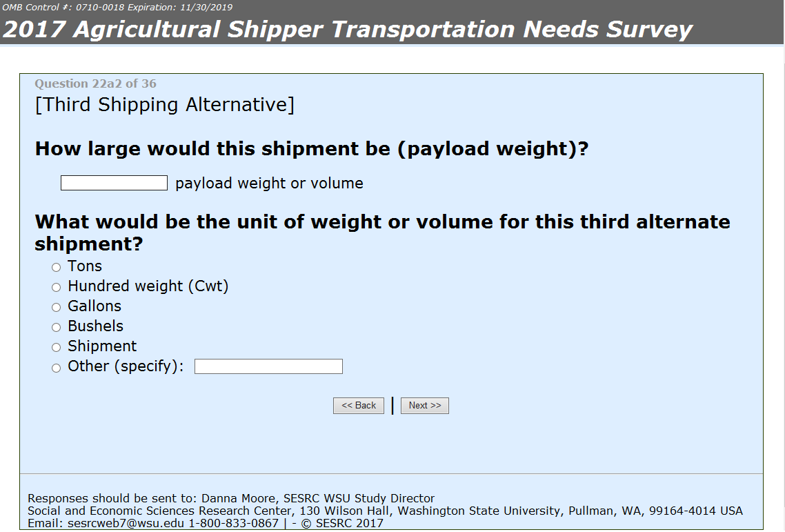Choose Shipment as the unit
Screen dimensions: 785x532
click(x=56, y=348)
